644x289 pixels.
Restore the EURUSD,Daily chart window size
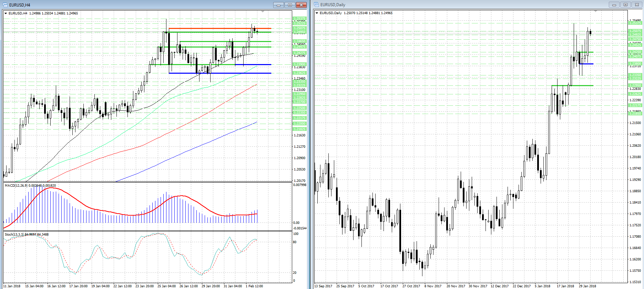pos(625,5)
